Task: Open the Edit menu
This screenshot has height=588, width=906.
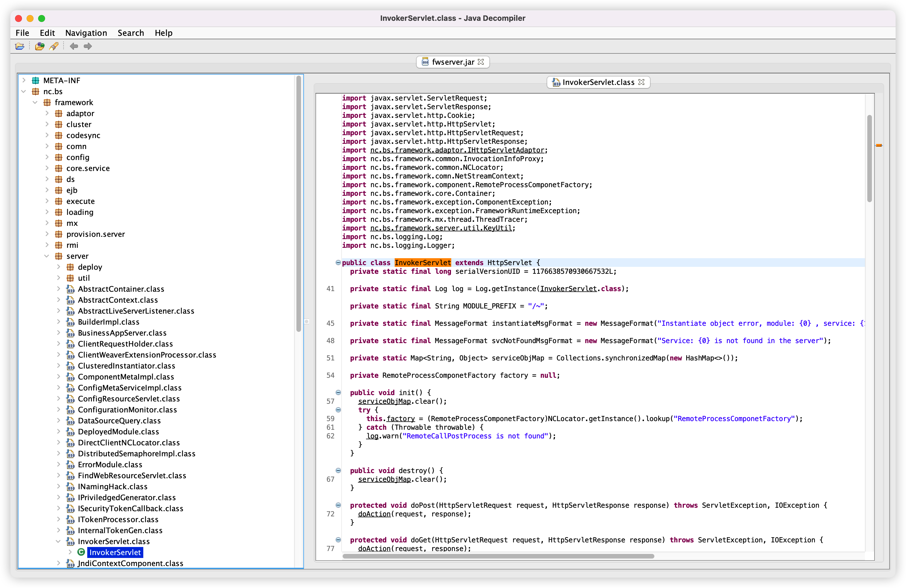Action: (47, 33)
